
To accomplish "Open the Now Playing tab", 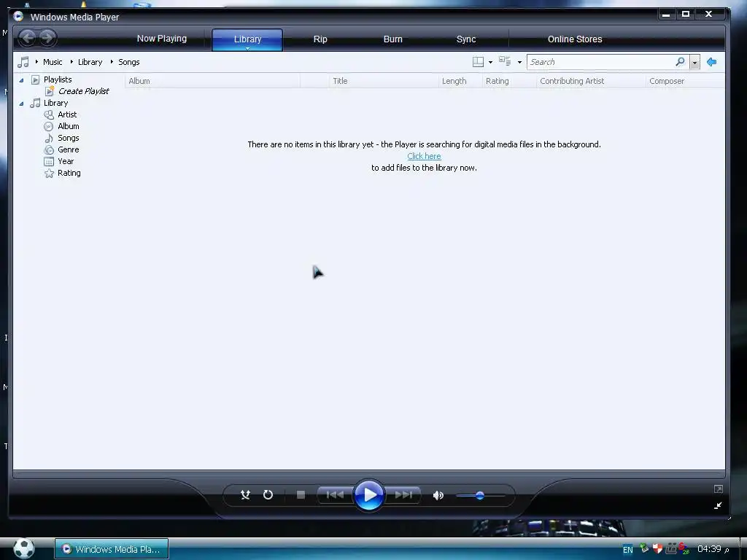I will 162,39.
